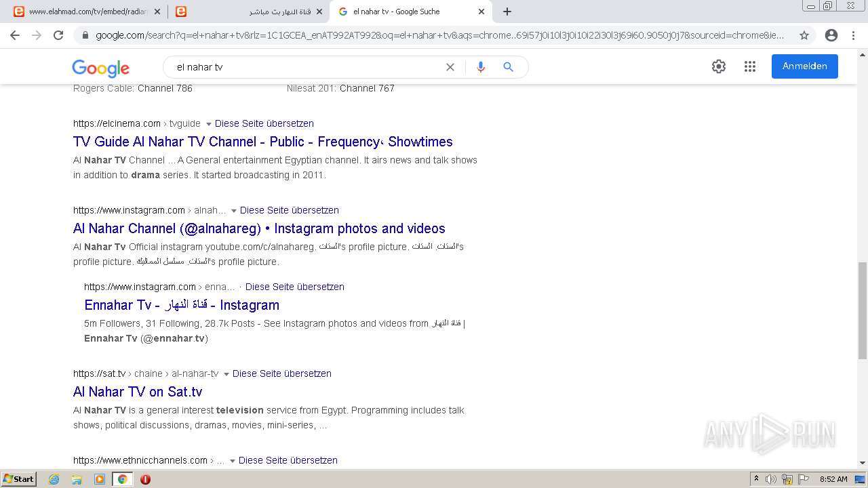The height and width of the screenshot is (488, 868).
Task: Click the Anmelden sign-in button
Action: [805, 66]
